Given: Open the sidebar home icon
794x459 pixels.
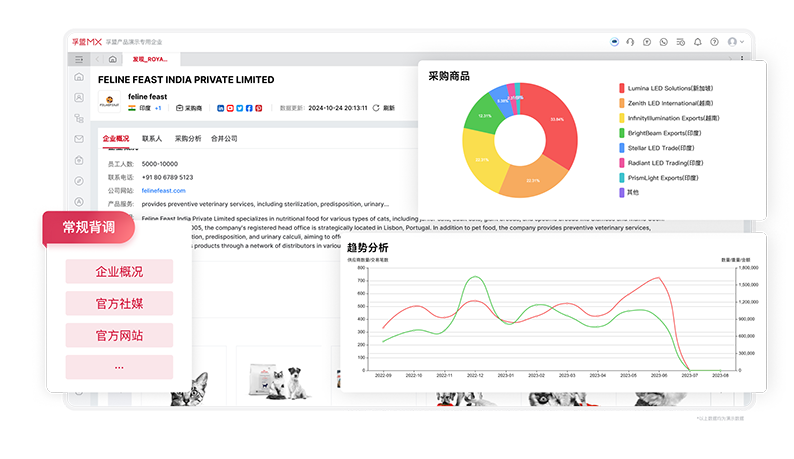Looking at the screenshot, I should pos(79,76).
